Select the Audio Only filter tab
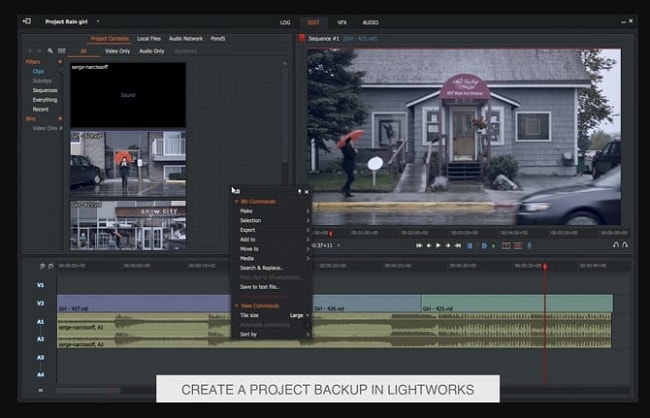650x418 pixels. point(152,51)
